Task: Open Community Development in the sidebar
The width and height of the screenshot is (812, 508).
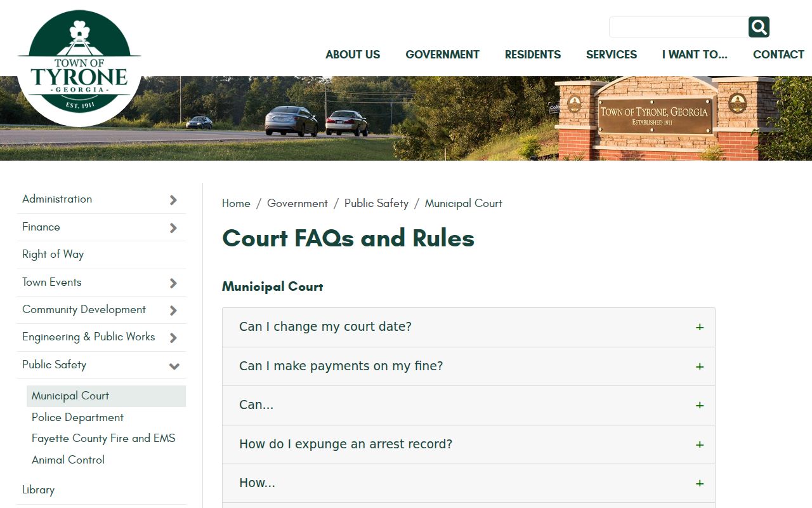Action: [84, 309]
